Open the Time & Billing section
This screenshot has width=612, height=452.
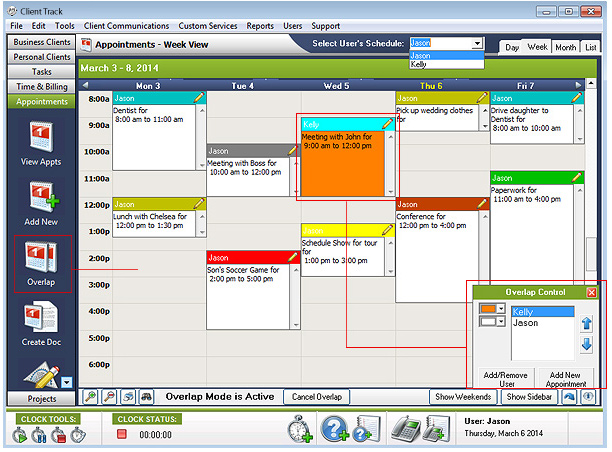coord(41,86)
